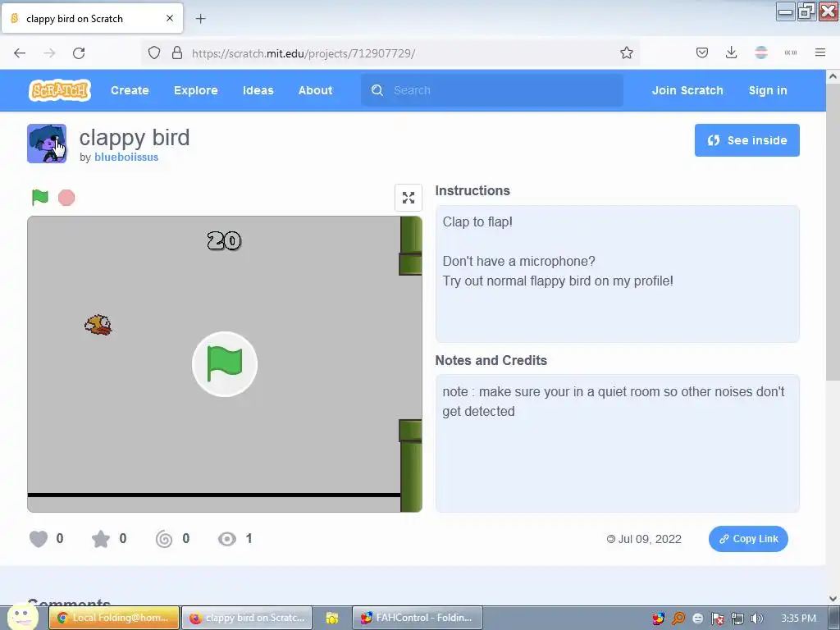Stop the project with the red stop button

(66, 198)
